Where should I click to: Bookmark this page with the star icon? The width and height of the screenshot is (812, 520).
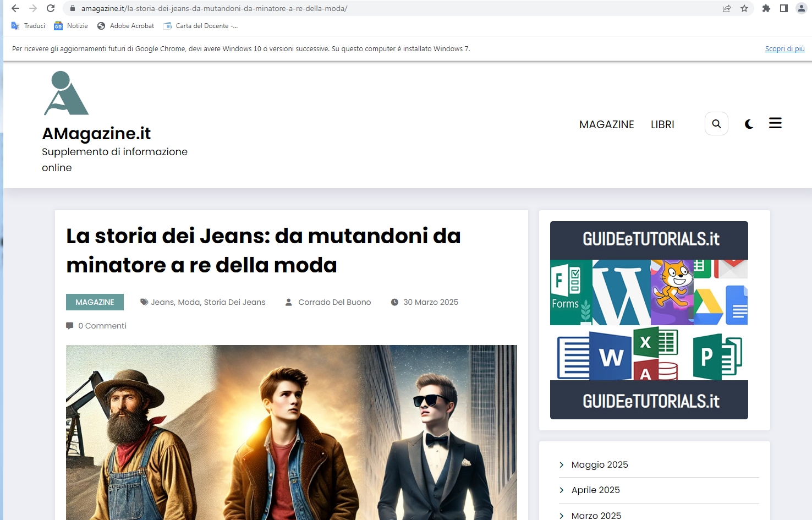[x=744, y=8]
